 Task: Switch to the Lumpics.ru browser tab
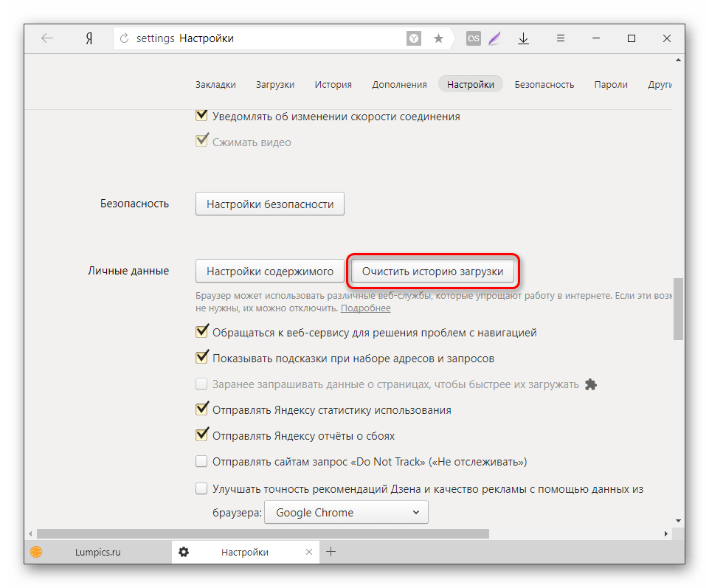pyautogui.click(x=98, y=552)
